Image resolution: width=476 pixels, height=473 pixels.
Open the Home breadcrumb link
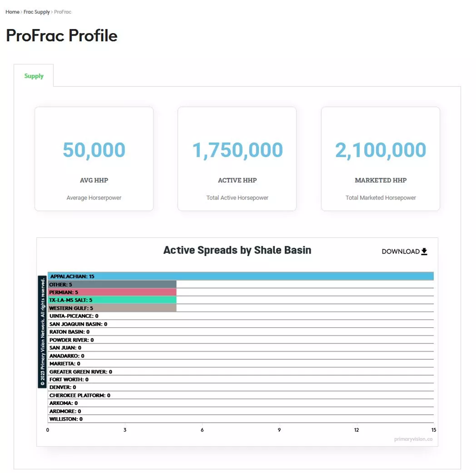pyautogui.click(x=12, y=12)
